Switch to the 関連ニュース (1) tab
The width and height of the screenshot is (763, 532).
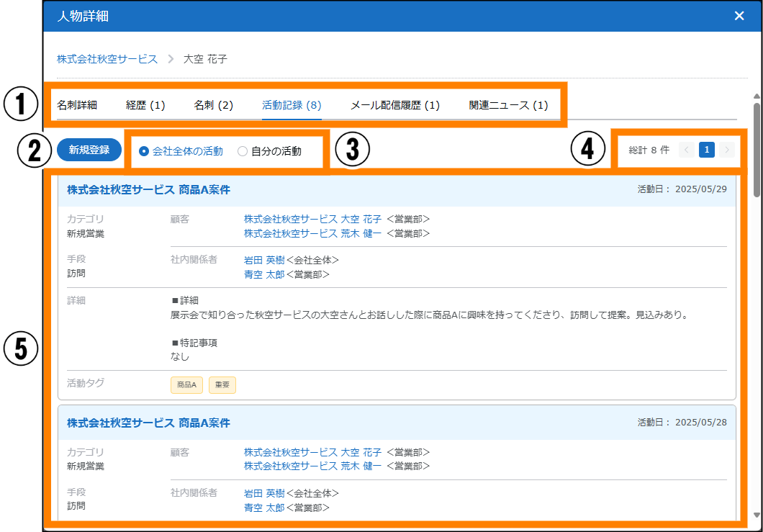[508, 105]
